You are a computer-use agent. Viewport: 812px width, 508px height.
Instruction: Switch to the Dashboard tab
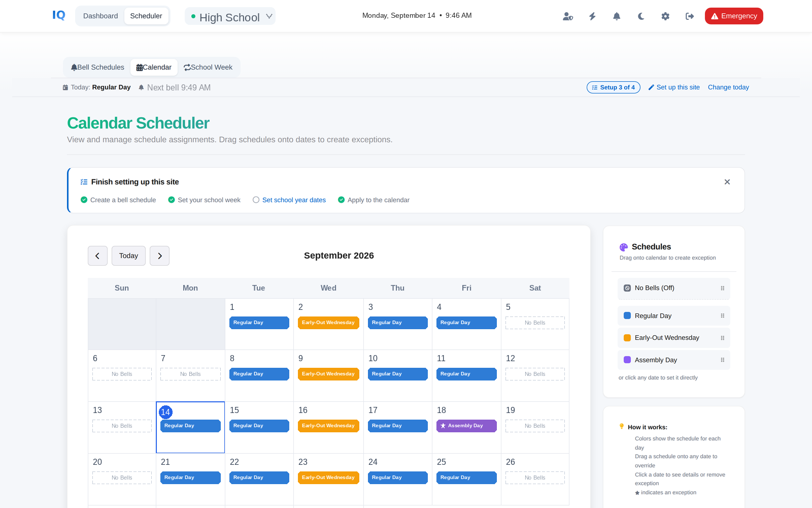100,16
